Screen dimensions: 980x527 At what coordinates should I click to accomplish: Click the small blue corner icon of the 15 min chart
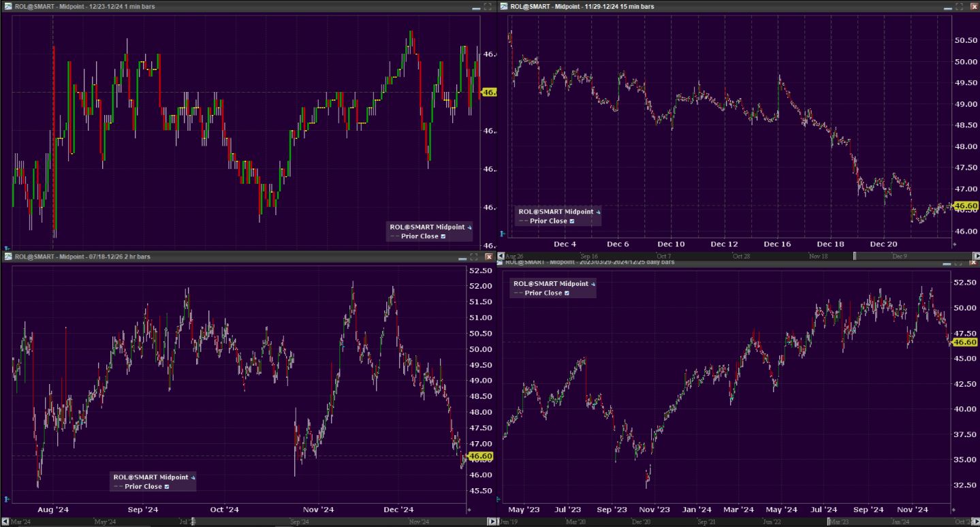click(x=503, y=234)
